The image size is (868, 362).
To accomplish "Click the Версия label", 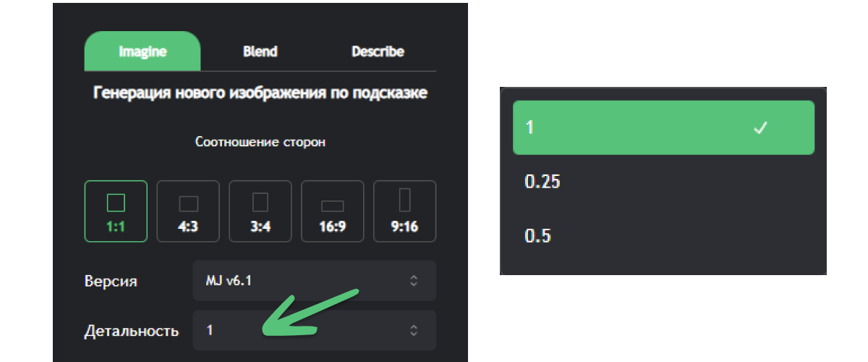I will pos(111,281).
